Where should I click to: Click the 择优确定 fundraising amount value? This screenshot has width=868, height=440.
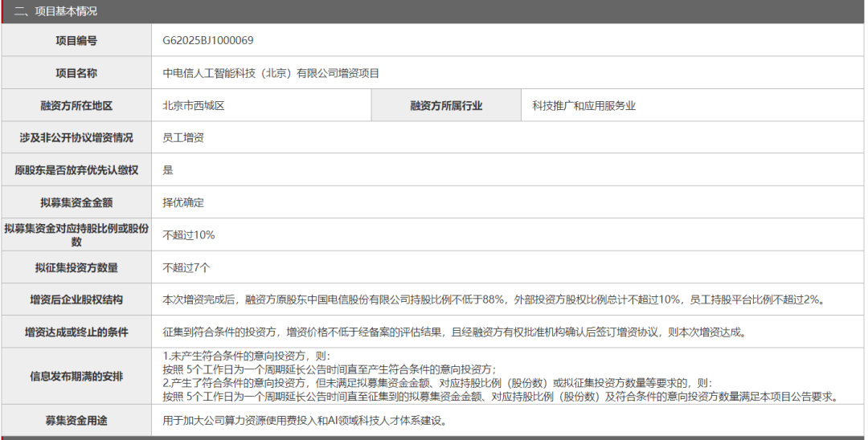(x=183, y=202)
